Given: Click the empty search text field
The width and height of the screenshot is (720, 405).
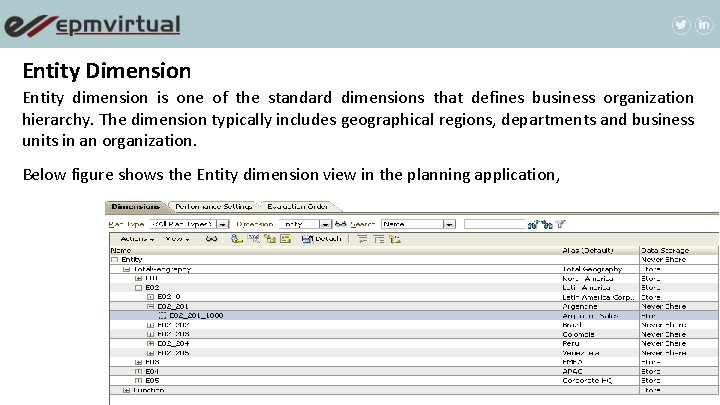Looking at the screenshot, I should point(494,224).
